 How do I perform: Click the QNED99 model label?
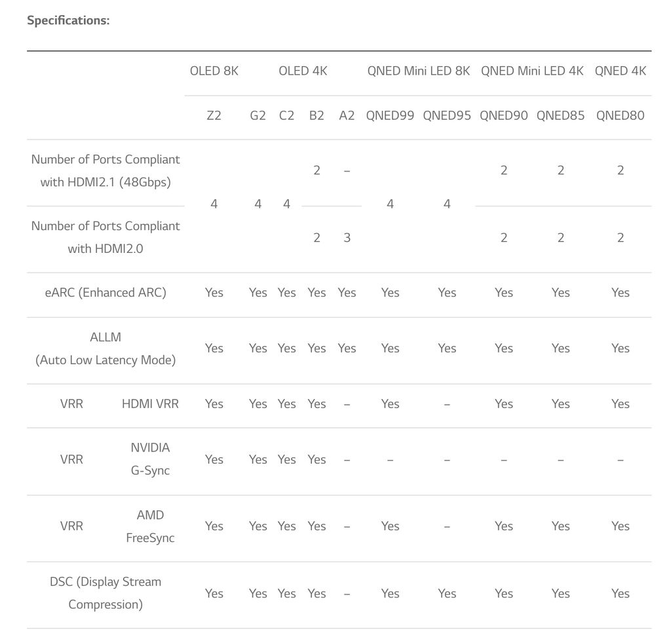pyautogui.click(x=390, y=115)
